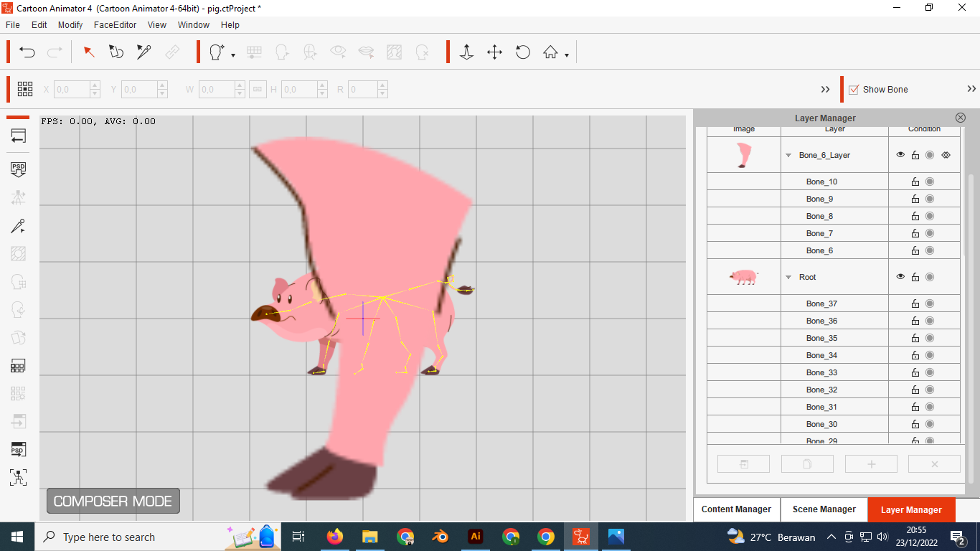Open the Window menu
Screen dimensions: 980x551
tap(194, 24)
